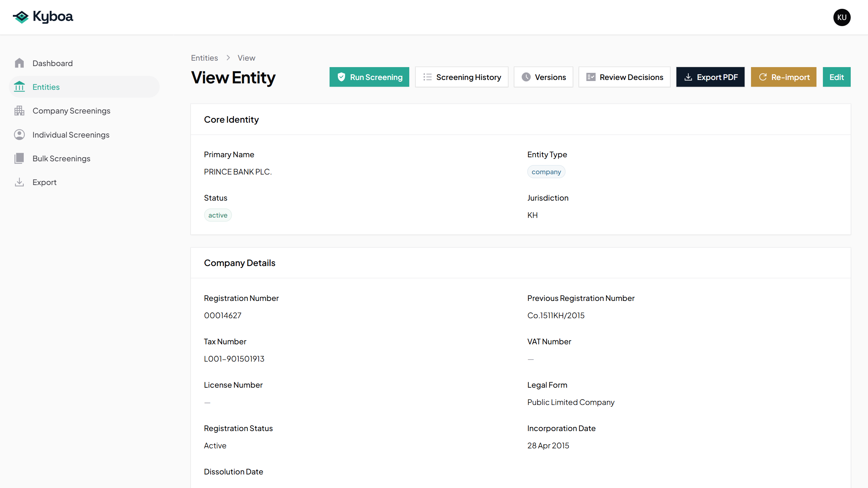Open Versions for this entity

[x=543, y=77]
